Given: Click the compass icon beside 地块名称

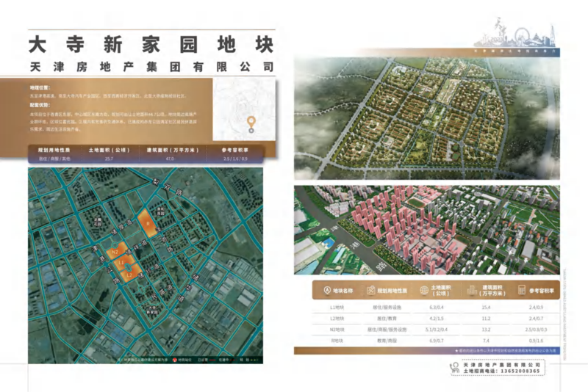Looking at the screenshot, I should [x=327, y=290].
